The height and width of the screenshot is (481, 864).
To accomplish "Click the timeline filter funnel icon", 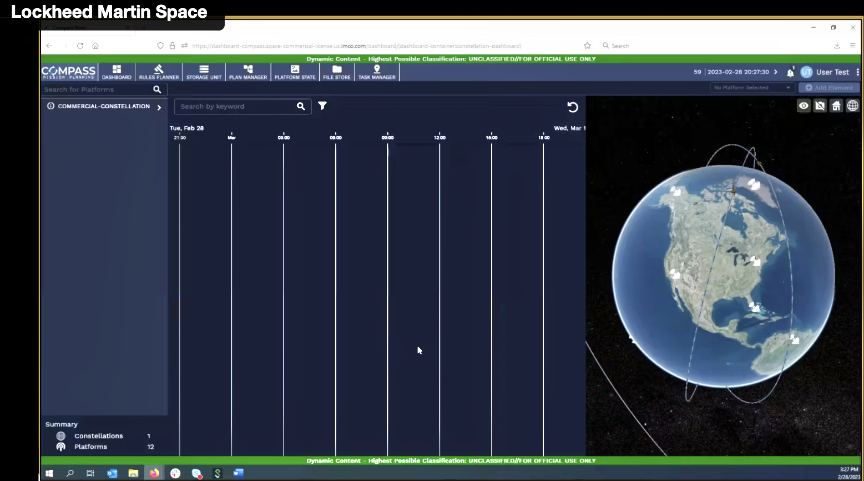I will pyautogui.click(x=323, y=106).
